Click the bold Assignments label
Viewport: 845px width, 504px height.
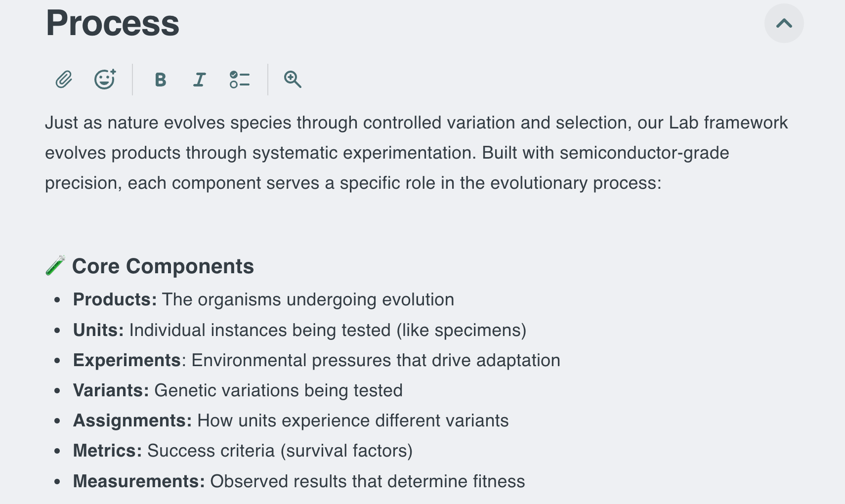coord(132,420)
